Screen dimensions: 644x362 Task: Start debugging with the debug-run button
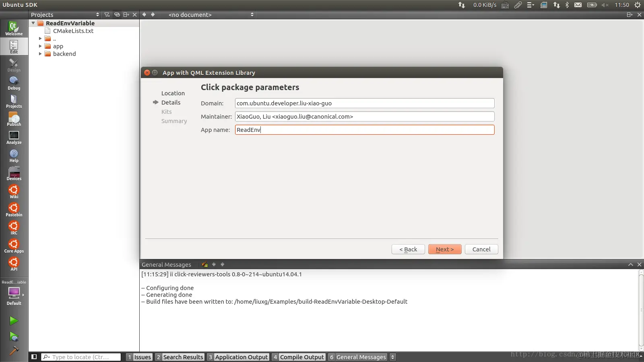[14, 336]
